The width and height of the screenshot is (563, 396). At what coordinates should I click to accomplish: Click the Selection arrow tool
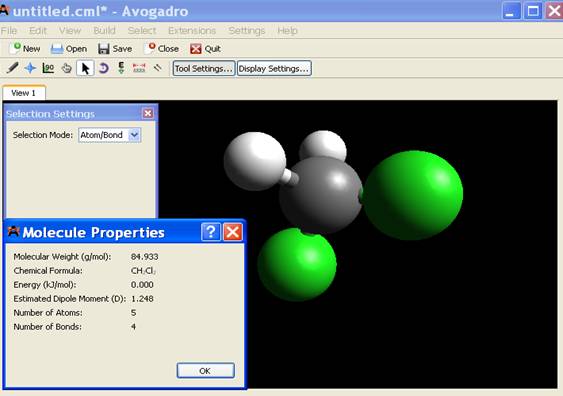85,68
